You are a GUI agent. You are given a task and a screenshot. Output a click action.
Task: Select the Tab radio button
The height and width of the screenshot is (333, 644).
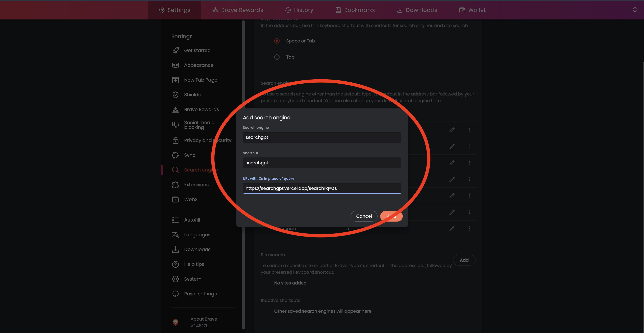[x=277, y=57]
